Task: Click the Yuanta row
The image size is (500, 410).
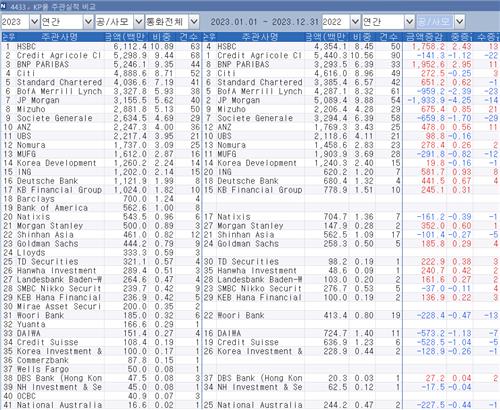Action: (101, 325)
